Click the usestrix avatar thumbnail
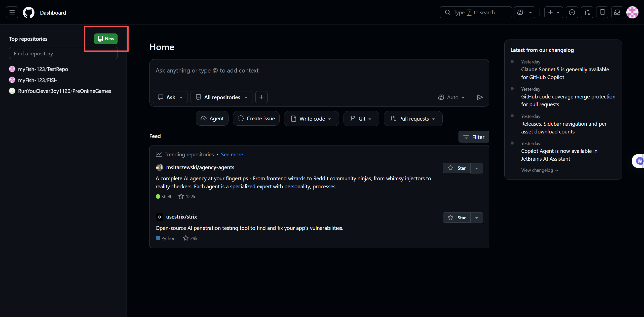This screenshot has width=644, height=317. [160, 217]
